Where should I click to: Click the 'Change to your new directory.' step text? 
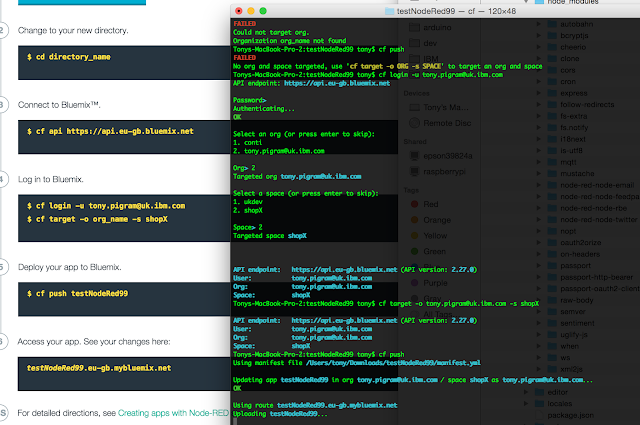[73, 31]
